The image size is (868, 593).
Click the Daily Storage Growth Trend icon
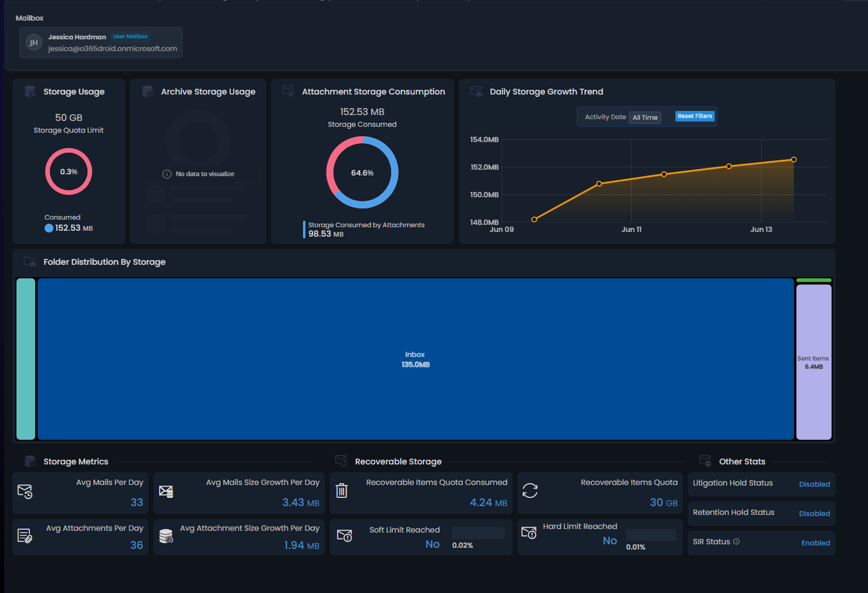[476, 91]
